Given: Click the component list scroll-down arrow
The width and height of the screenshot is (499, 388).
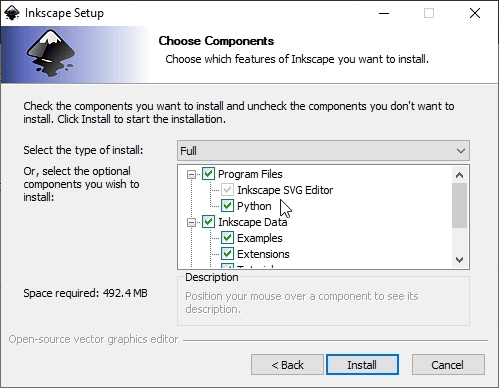Looking at the screenshot, I should pyautogui.click(x=460, y=259).
